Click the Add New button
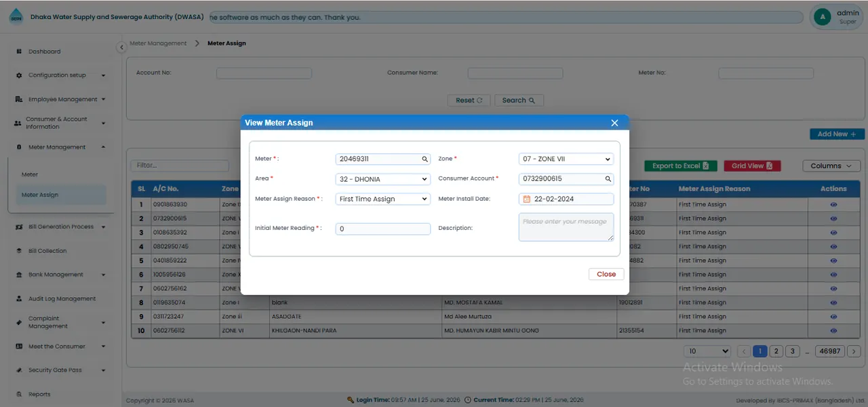 tap(837, 134)
